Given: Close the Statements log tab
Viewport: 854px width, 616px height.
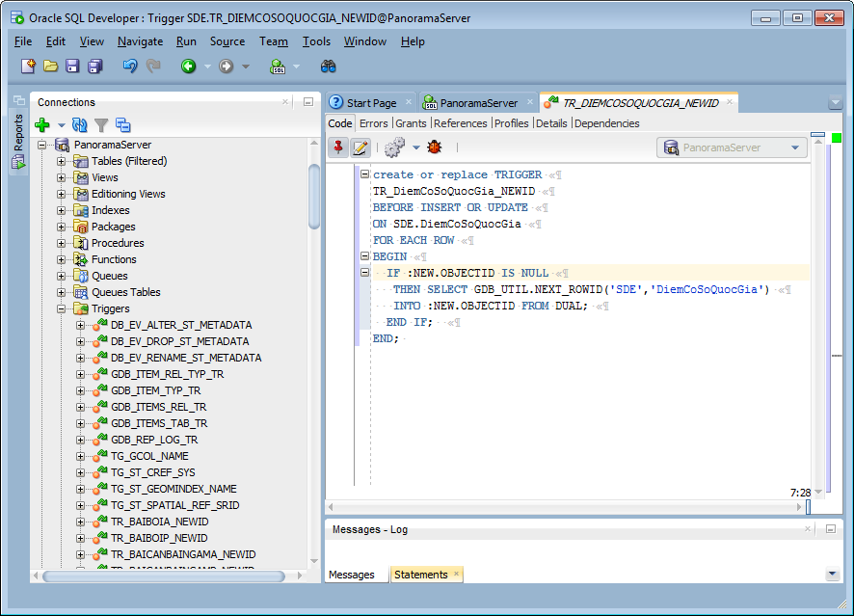Looking at the screenshot, I should pyautogui.click(x=457, y=575).
